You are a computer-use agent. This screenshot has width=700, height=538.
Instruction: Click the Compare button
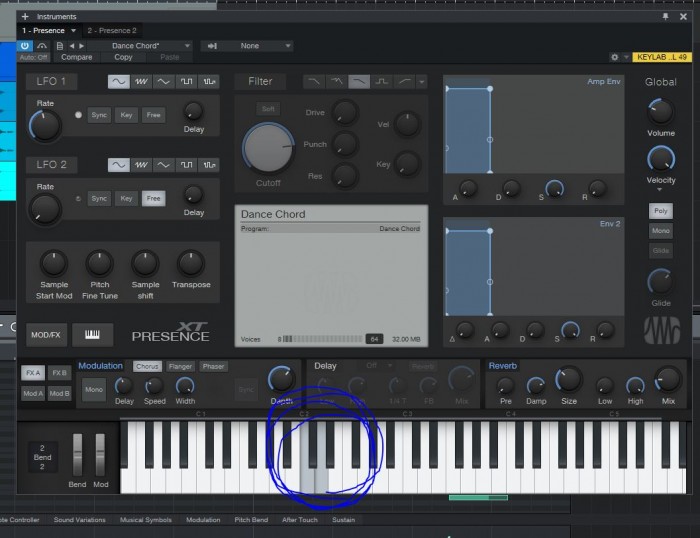(77, 57)
